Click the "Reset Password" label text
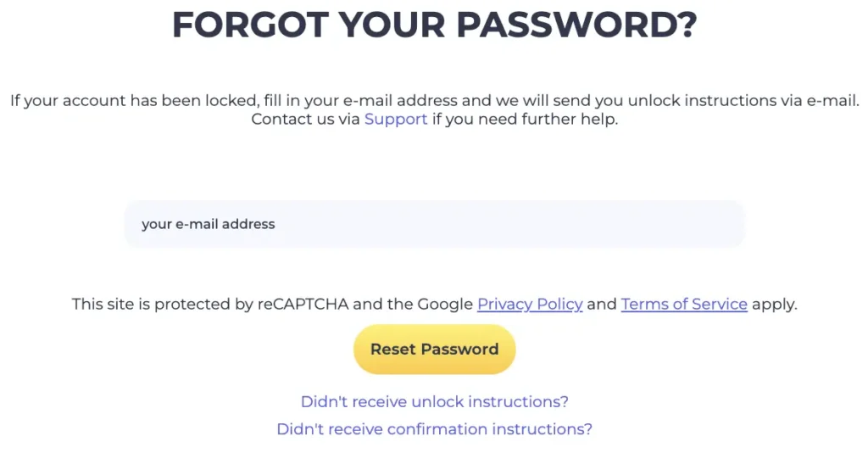 click(434, 350)
